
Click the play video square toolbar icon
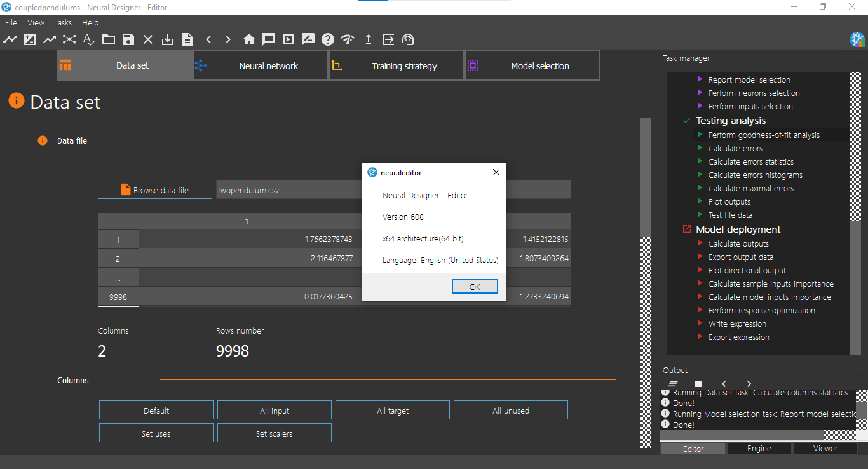[288, 39]
